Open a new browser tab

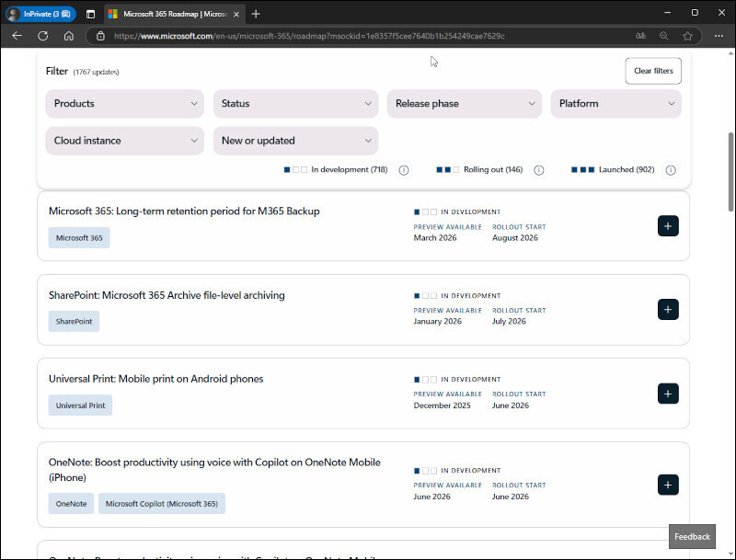click(x=256, y=14)
